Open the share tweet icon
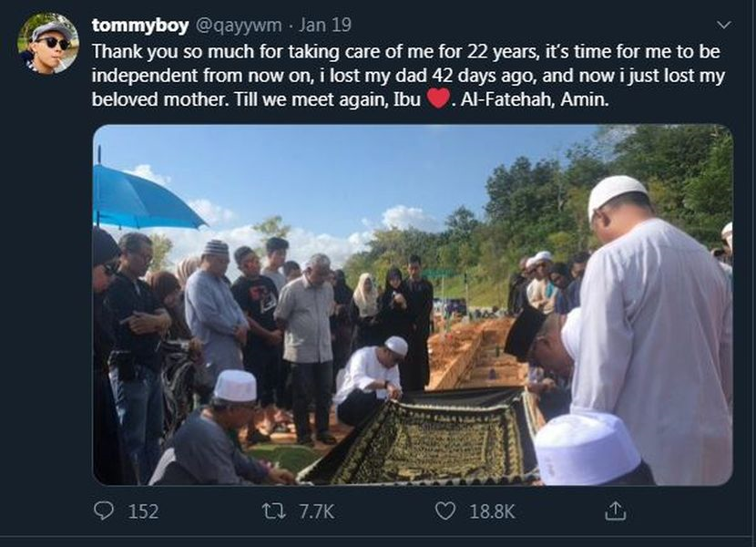The width and height of the screenshot is (756, 547). pos(615,511)
